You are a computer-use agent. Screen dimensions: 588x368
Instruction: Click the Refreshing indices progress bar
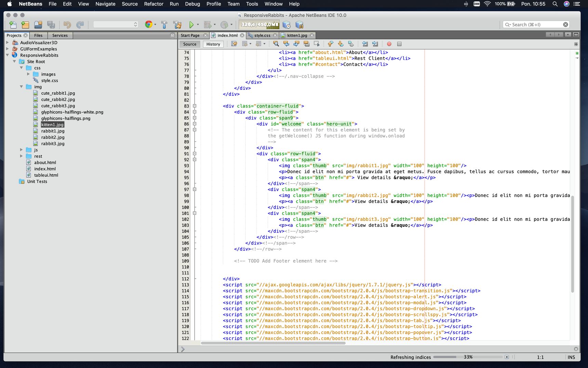pyautogui.click(x=468, y=357)
